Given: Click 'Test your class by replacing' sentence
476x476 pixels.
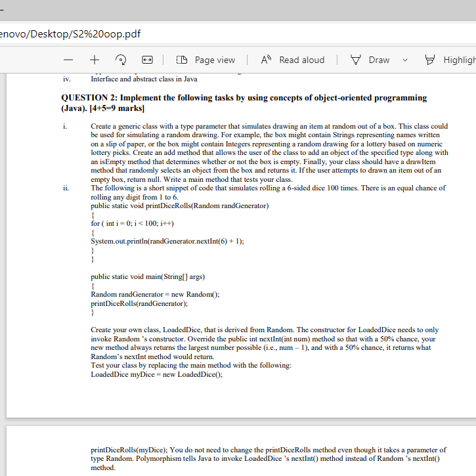Looking at the screenshot, I should click(191, 365).
